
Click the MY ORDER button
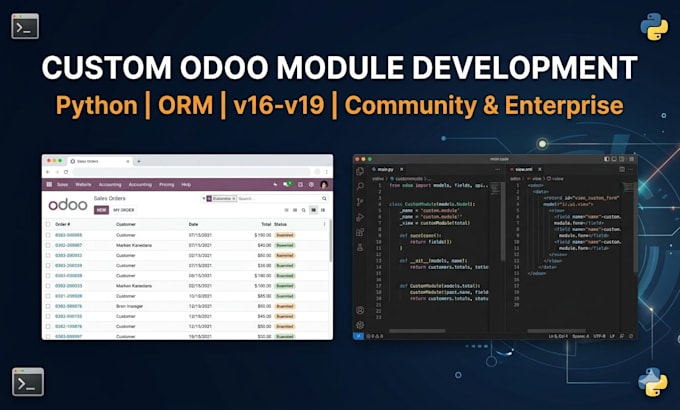coord(124,210)
